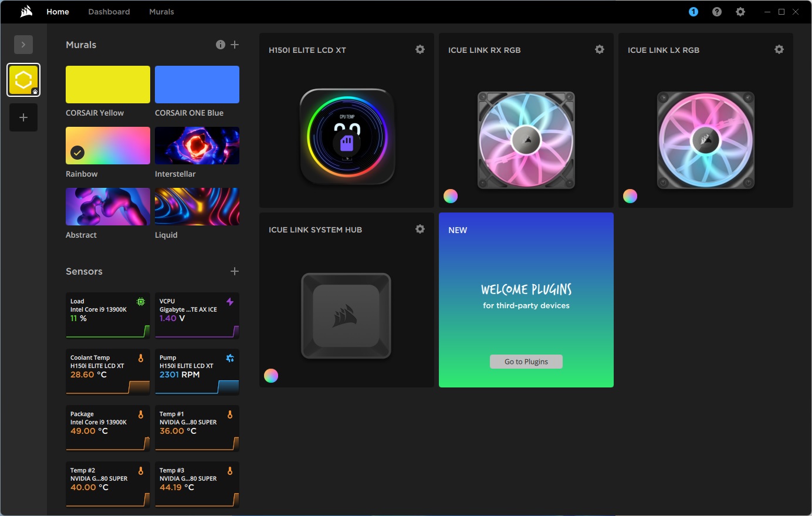
Task: Switch to the Murals tab
Action: pyautogui.click(x=161, y=12)
